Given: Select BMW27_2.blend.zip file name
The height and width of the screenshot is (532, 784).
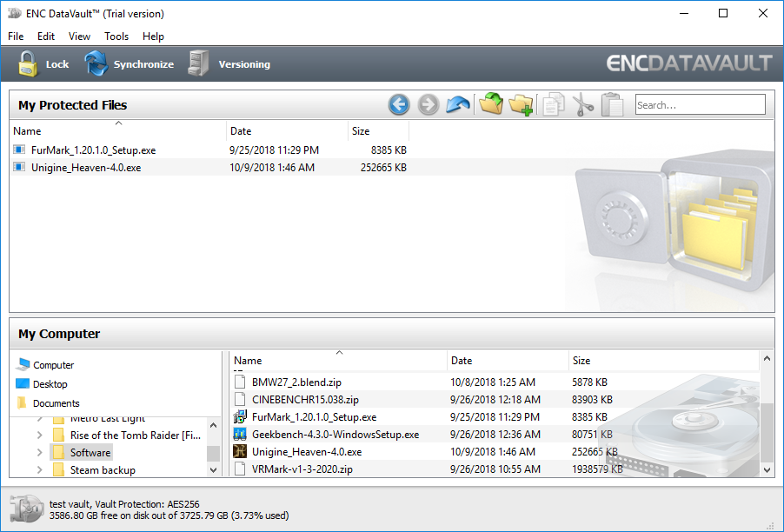Looking at the screenshot, I should tap(296, 382).
